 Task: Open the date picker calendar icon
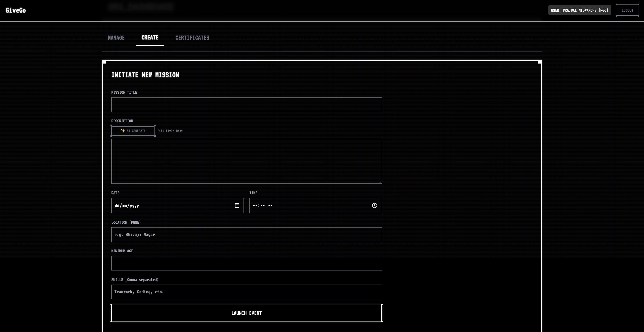tap(237, 205)
